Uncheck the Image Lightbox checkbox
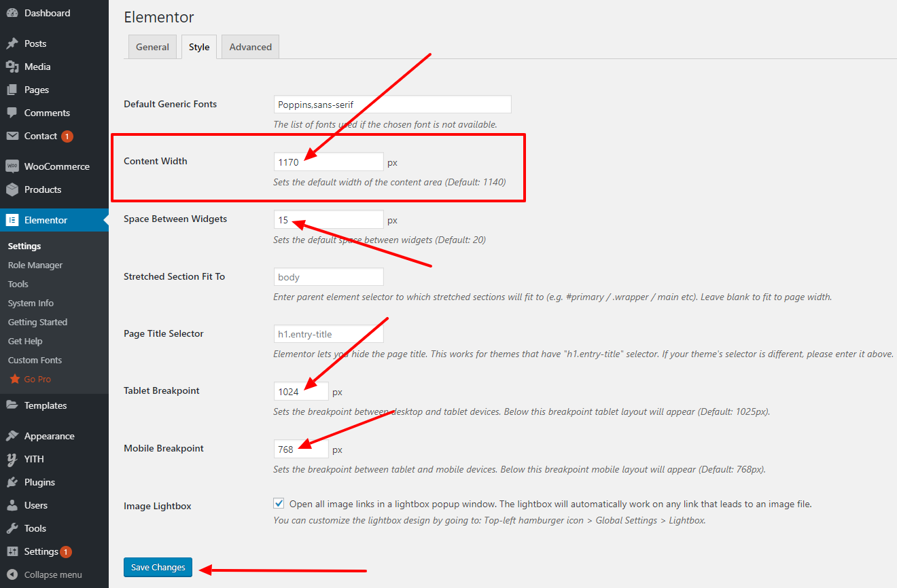 279,503
